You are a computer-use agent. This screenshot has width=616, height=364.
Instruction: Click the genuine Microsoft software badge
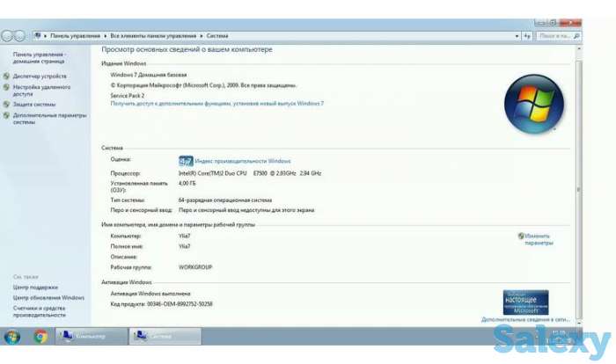click(525, 302)
